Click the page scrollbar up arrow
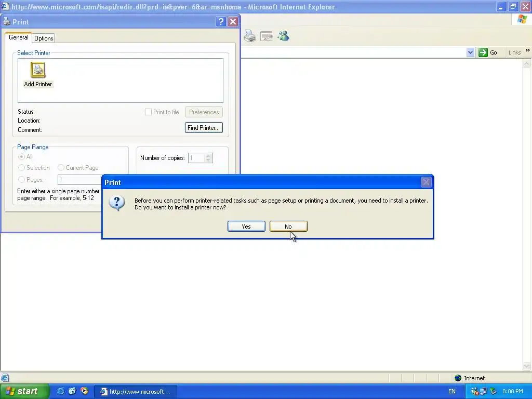Viewport: 532px width, 399px height. (x=527, y=64)
